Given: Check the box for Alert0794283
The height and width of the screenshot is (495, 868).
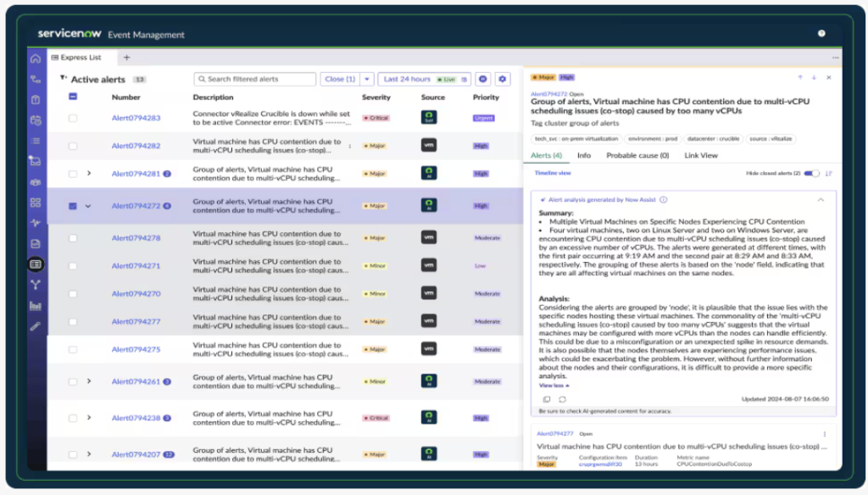Looking at the screenshot, I should point(73,118).
